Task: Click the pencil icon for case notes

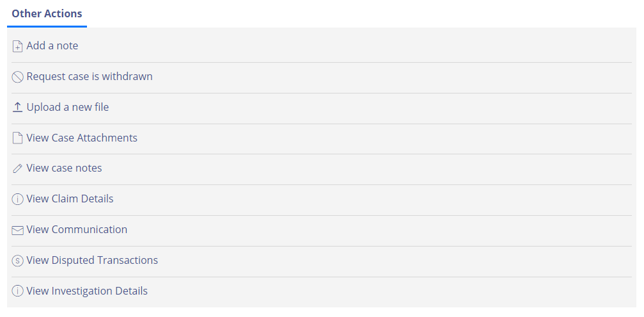Action: tap(17, 168)
